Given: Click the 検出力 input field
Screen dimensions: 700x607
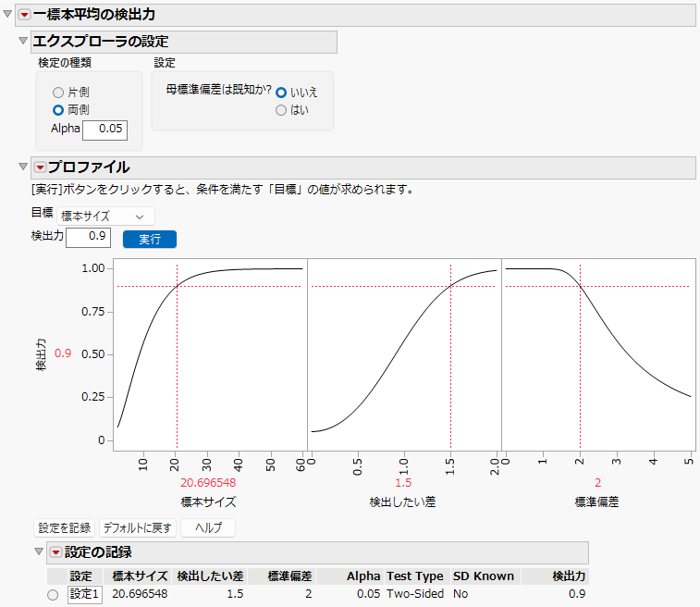Looking at the screenshot, I should [89, 237].
